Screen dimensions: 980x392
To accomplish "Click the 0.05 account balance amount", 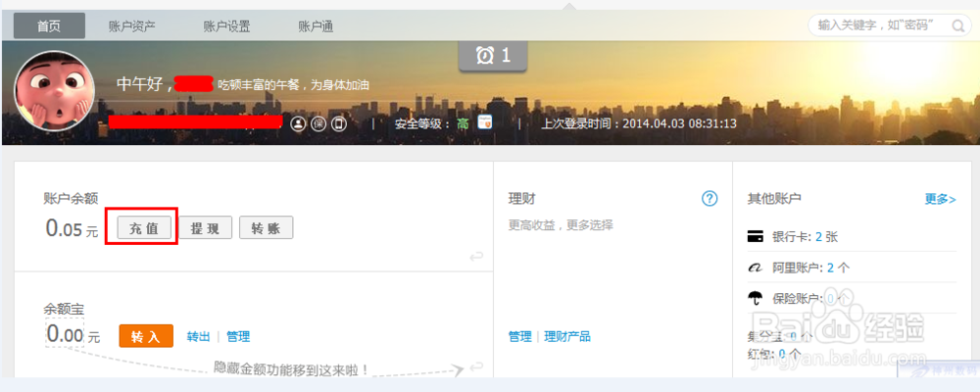I will (65, 228).
